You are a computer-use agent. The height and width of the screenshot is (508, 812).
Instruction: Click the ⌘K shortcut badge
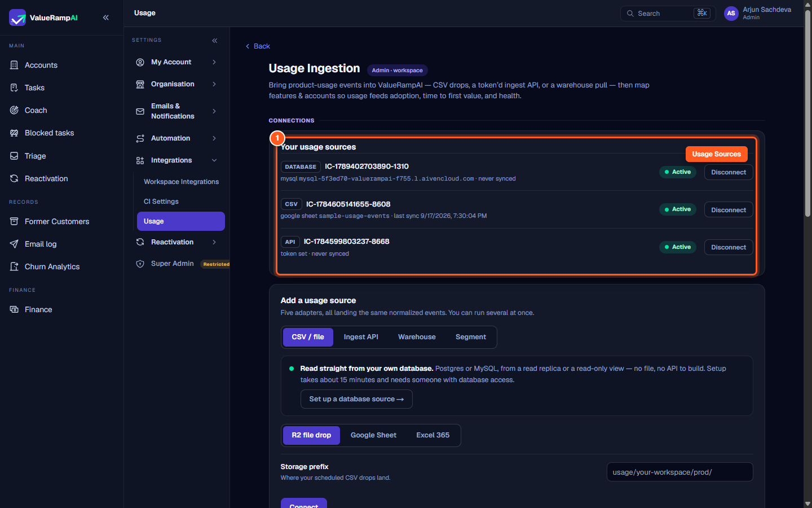tap(702, 13)
